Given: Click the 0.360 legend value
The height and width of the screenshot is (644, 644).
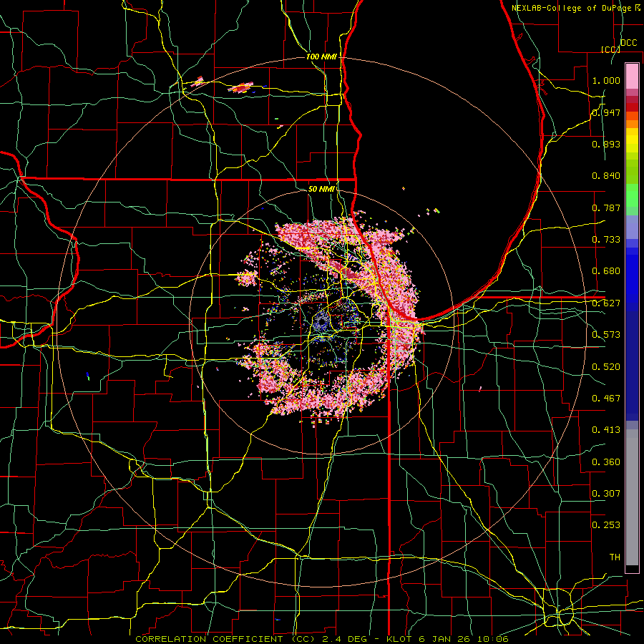Looking at the screenshot, I should 606,462.
